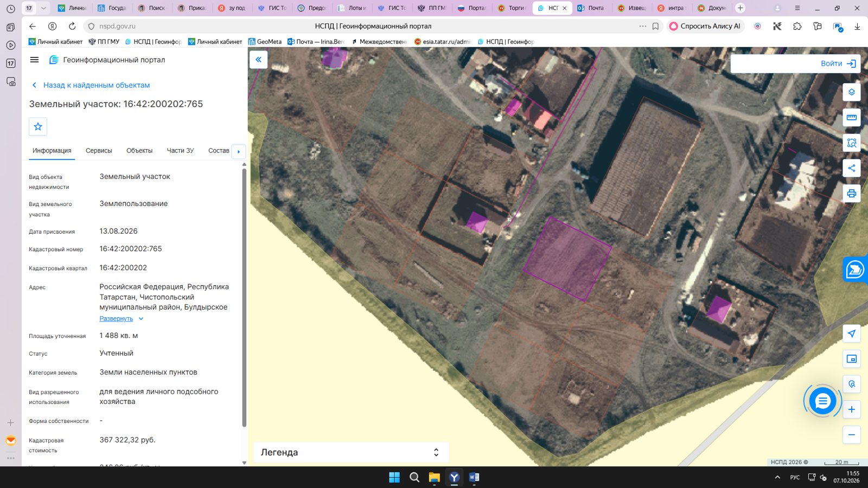
Task: Collapse the side panel with double-chevron button
Action: pos(259,60)
